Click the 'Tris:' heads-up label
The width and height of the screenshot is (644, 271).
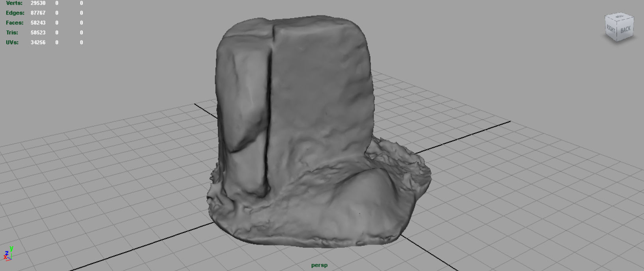12,33
